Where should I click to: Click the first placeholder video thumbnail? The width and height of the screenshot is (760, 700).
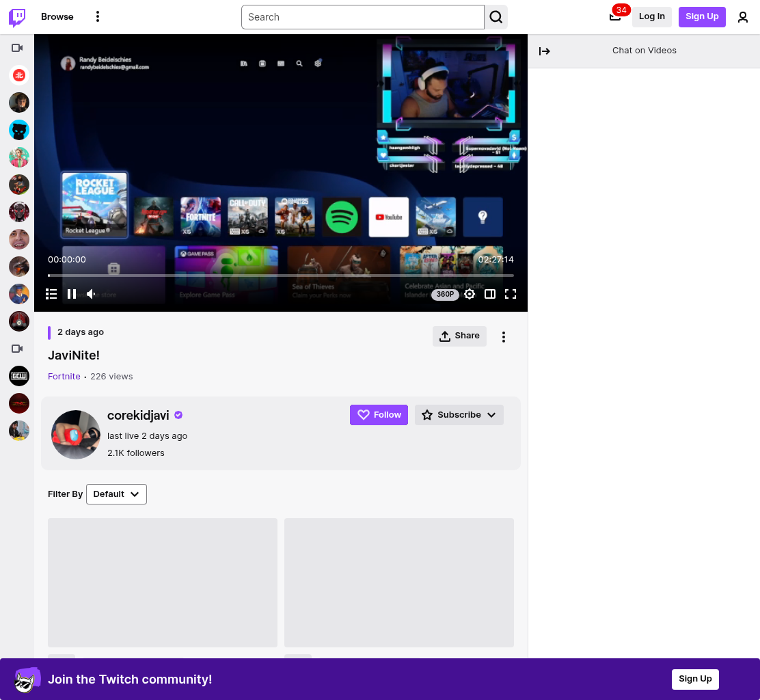(x=163, y=582)
